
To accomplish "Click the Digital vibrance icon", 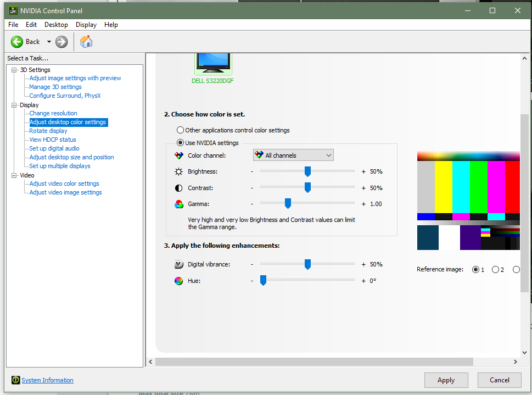I will tap(178, 264).
